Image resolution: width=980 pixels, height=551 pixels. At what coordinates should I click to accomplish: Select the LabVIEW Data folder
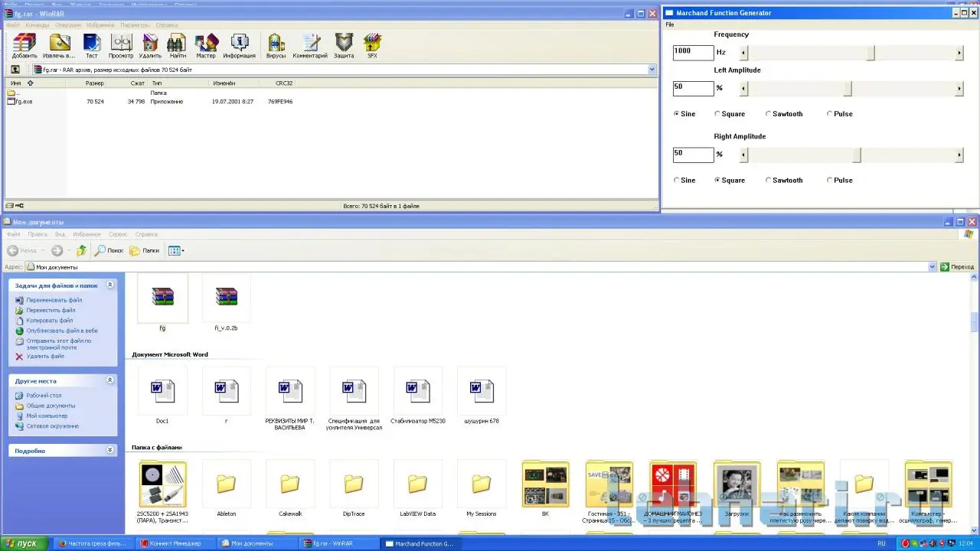417,489
